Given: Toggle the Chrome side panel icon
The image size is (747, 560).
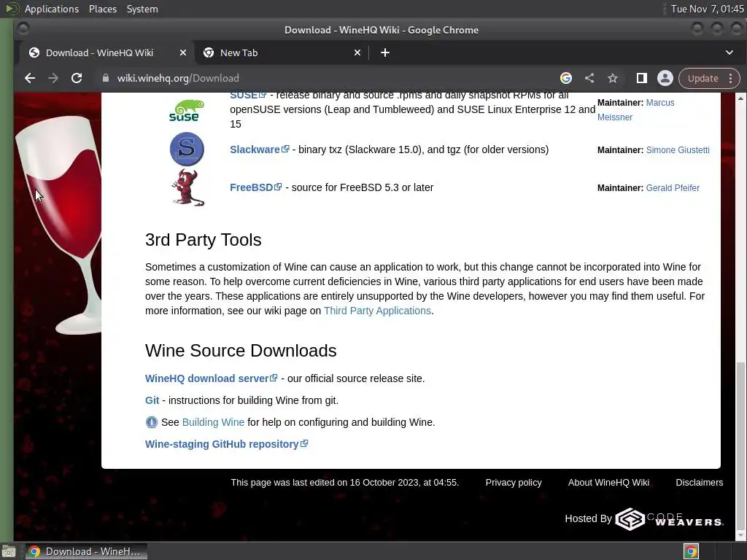Looking at the screenshot, I should [642, 78].
